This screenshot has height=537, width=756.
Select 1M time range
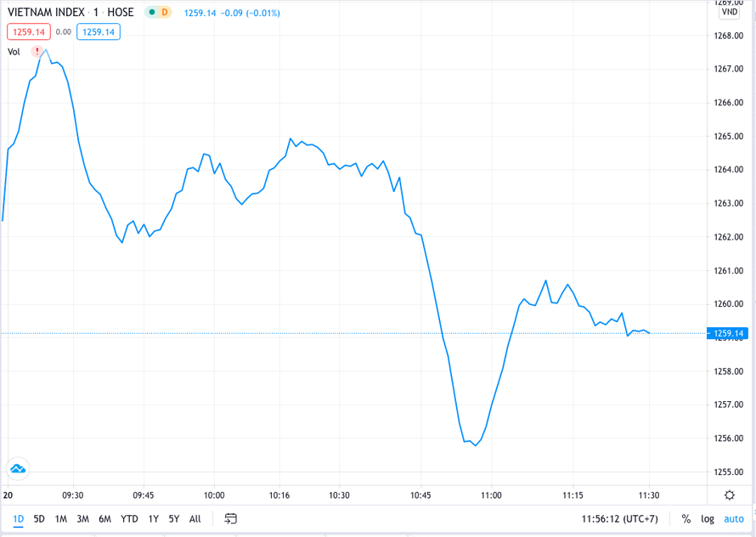pos(61,518)
